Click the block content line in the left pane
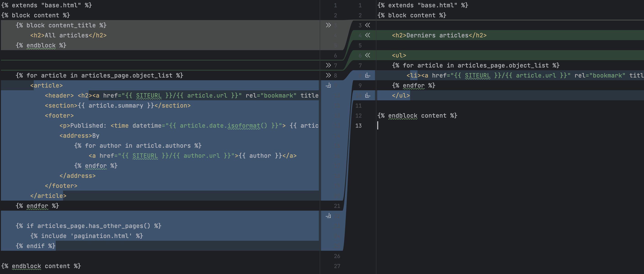Screen dimensions: 644x274 (35, 15)
